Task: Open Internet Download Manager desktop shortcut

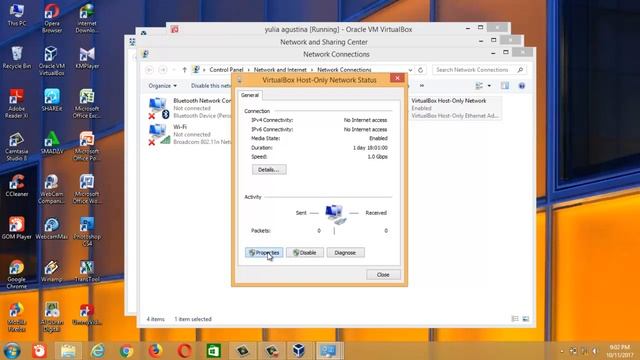Action: coord(87,18)
